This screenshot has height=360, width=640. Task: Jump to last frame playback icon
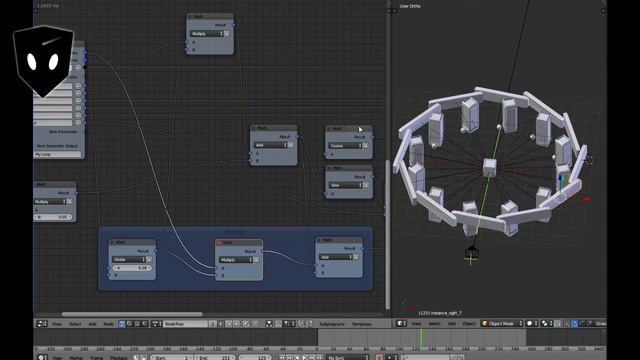319,357
